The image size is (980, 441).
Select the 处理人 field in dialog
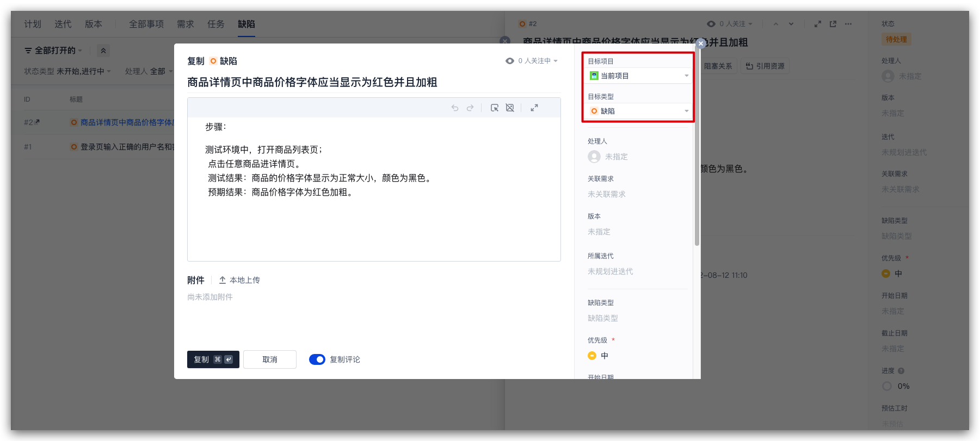tap(608, 157)
